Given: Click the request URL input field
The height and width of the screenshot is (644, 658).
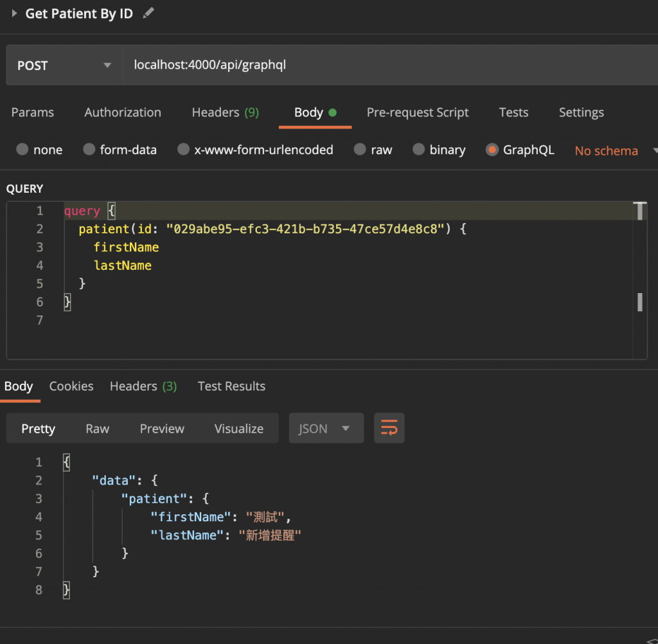Looking at the screenshot, I should click(x=386, y=65).
